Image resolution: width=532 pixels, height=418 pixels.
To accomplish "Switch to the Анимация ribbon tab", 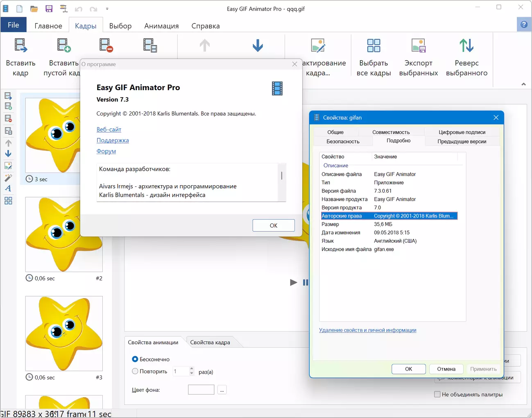I will coord(161,26).
